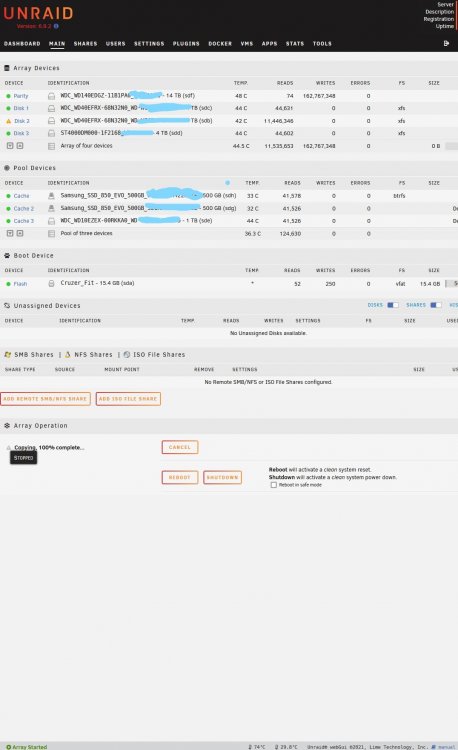Image resolution: width=458 pixels, height=750 pixels.
Task: Open the Cache 2 device link
Action: pyautogui.click(x=24, y=209)
